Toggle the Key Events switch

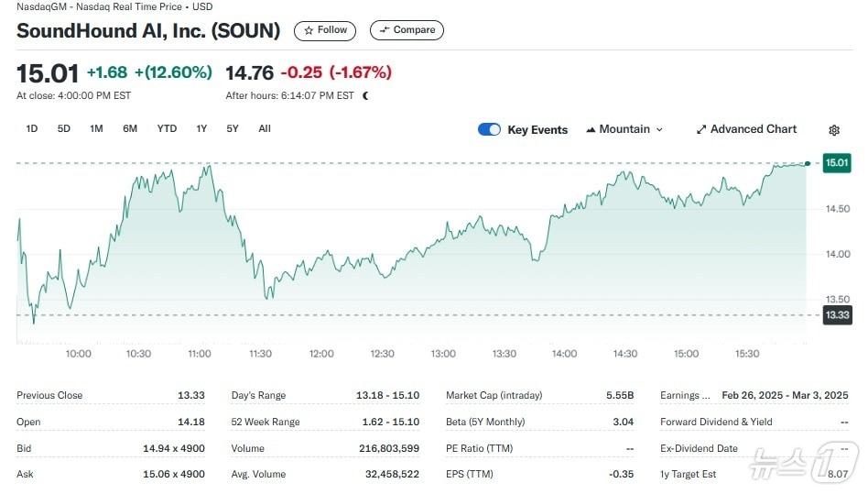pos(489,130)
